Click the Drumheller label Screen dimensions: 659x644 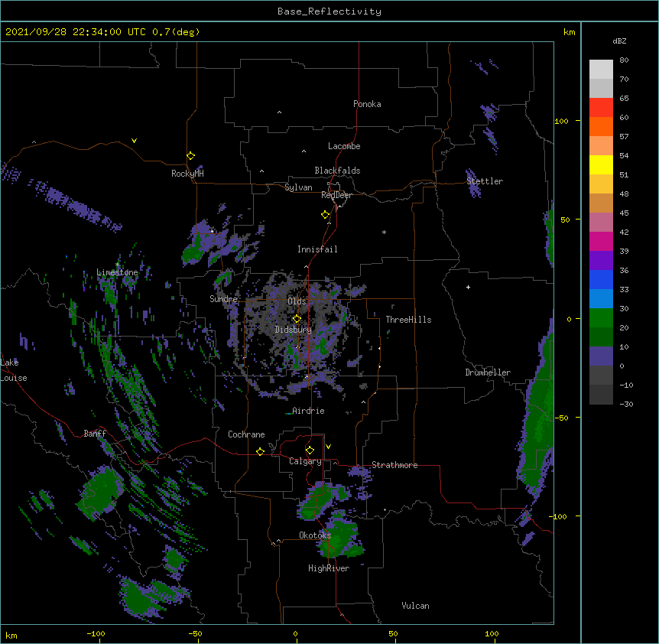(x=488, y=372)
